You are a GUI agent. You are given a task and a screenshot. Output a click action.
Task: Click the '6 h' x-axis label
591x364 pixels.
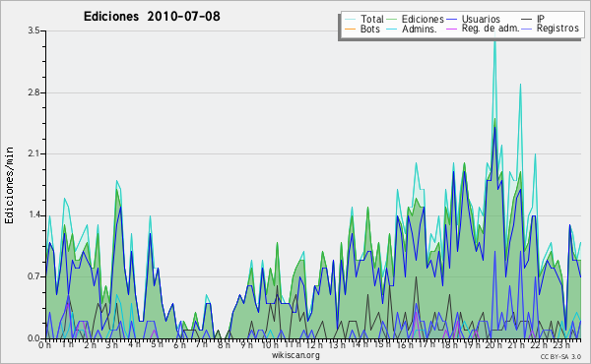179,345
